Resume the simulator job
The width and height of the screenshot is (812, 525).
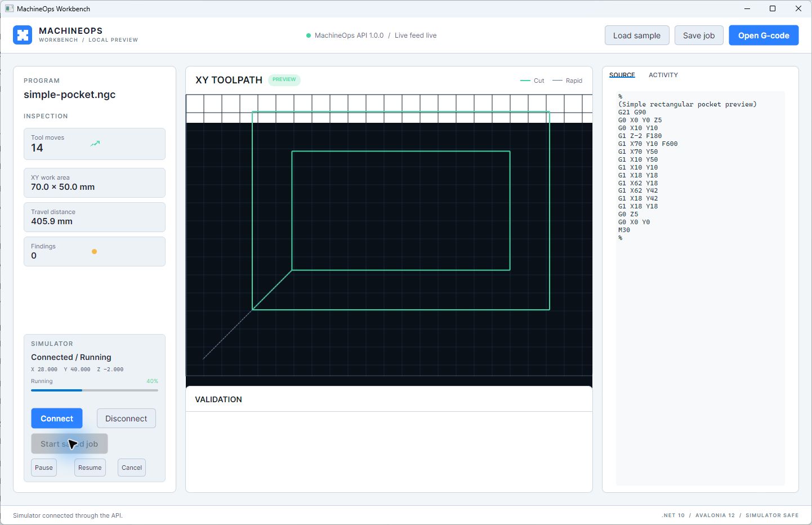[x=90, y=468]
